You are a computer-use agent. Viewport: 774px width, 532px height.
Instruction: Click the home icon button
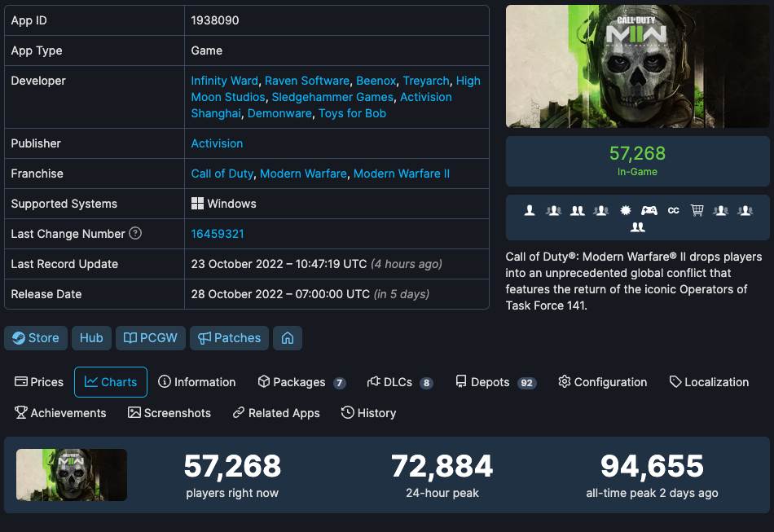[287, 338]
